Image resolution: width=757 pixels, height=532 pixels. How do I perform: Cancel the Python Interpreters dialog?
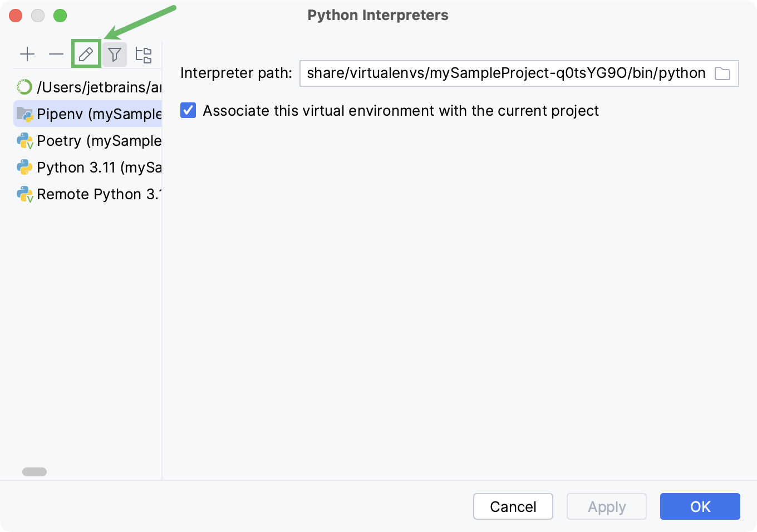[513, 506]
